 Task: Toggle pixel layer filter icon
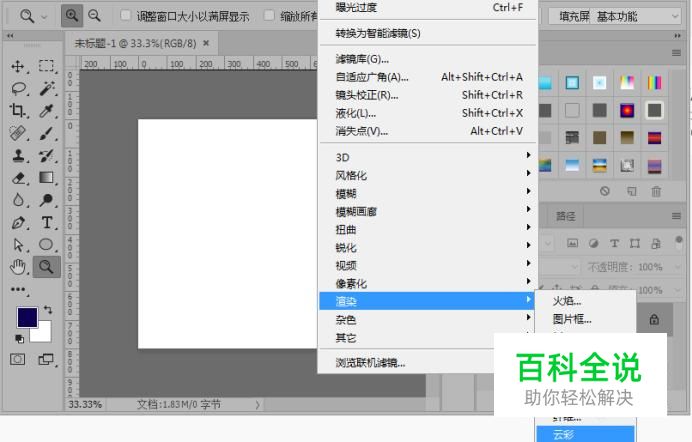(572, 243)
